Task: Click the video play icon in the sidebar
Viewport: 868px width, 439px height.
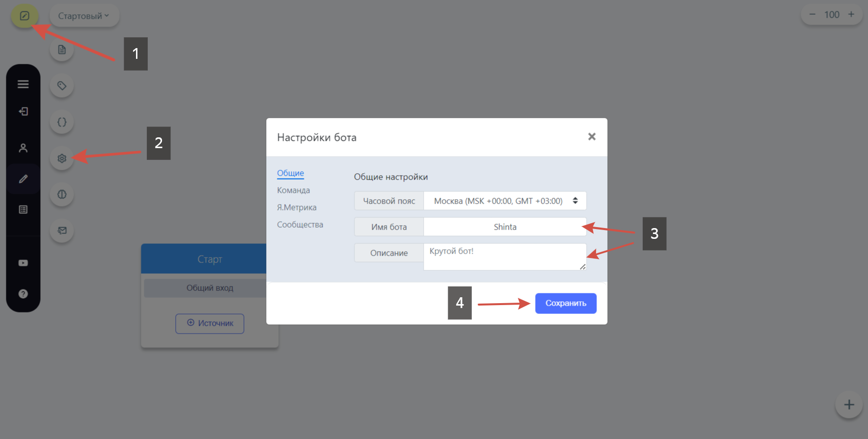Action: click(23, 263)
